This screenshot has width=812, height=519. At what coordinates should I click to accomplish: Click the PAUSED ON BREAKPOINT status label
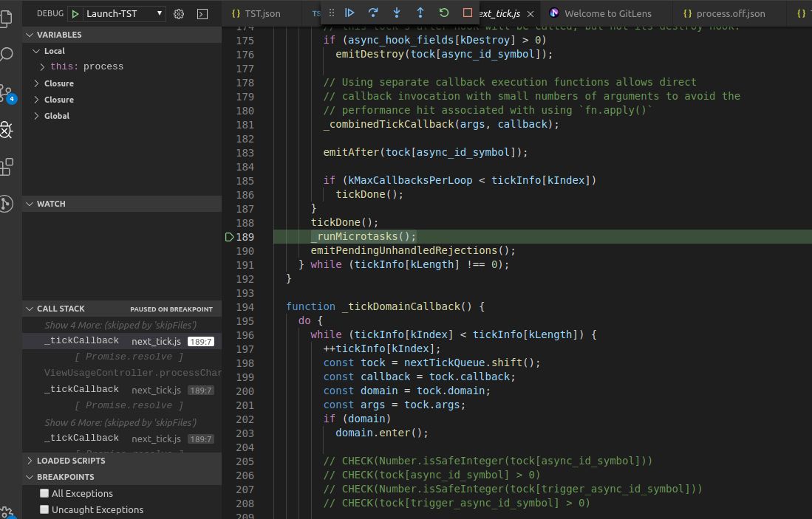pos(171,309)
